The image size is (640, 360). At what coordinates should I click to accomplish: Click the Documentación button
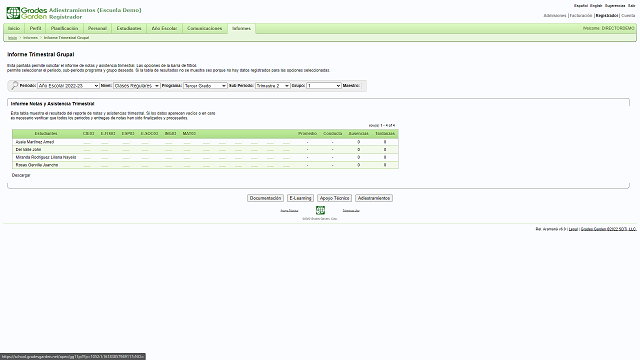click(265, 198)
